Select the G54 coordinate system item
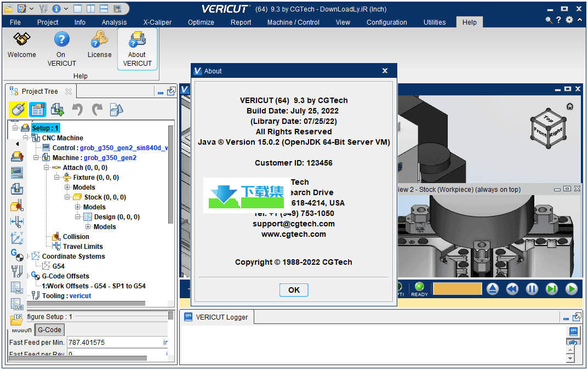 point(58,266)
